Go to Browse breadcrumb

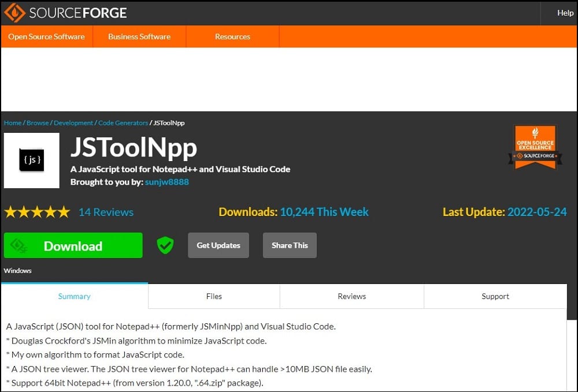pos(38,123)
